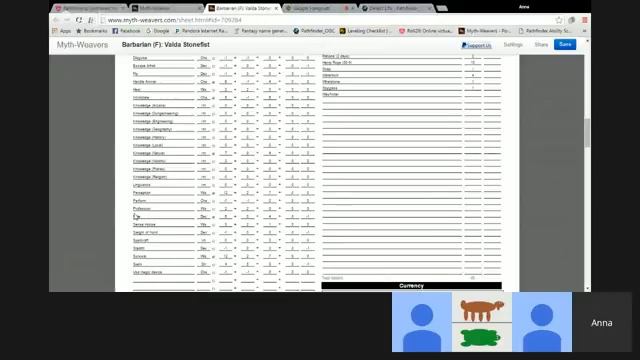
Task: Toggle class skill checkbox for Ride
Action: [213, 217]
